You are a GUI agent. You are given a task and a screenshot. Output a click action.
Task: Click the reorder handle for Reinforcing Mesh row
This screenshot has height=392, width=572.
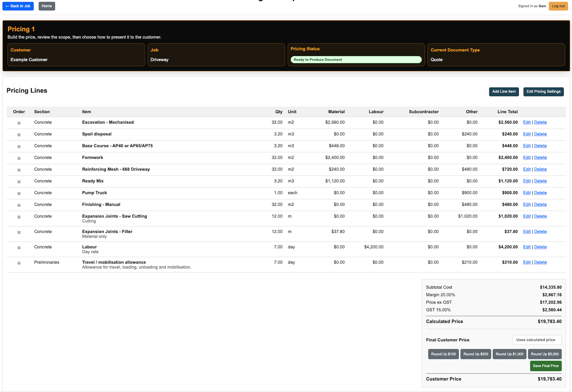[19, 170]
